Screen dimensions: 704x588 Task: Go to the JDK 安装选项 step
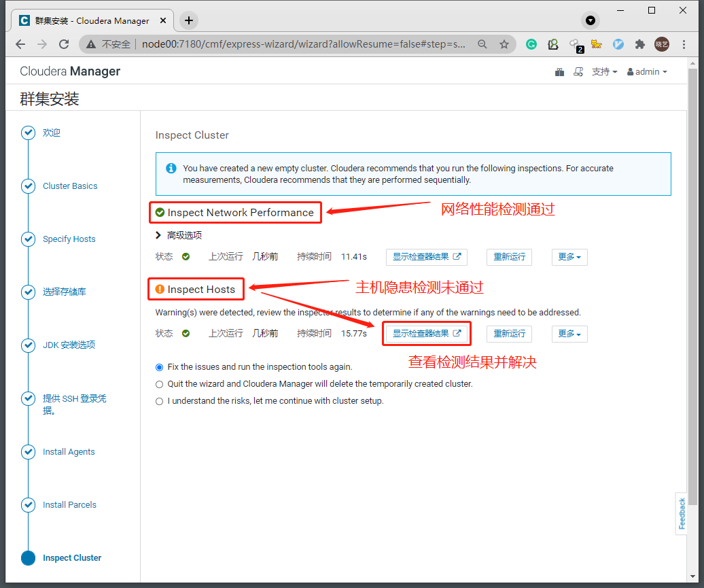click(x=69, y=345)
